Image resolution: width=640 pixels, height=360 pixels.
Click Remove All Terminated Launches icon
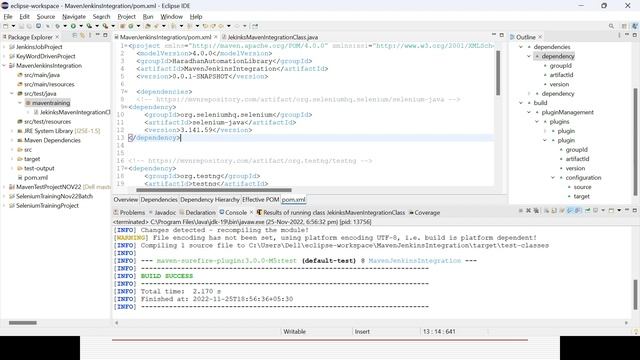tap(536, 211)
